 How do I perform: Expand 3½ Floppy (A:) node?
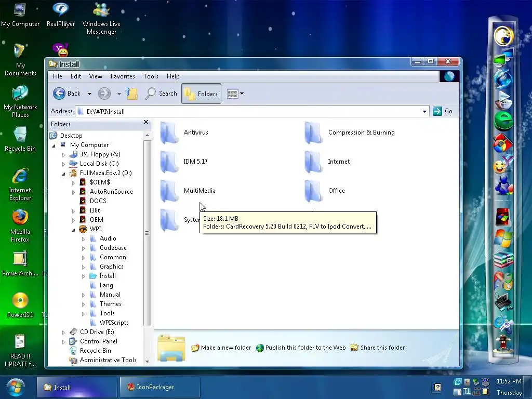tap(63, 155)
